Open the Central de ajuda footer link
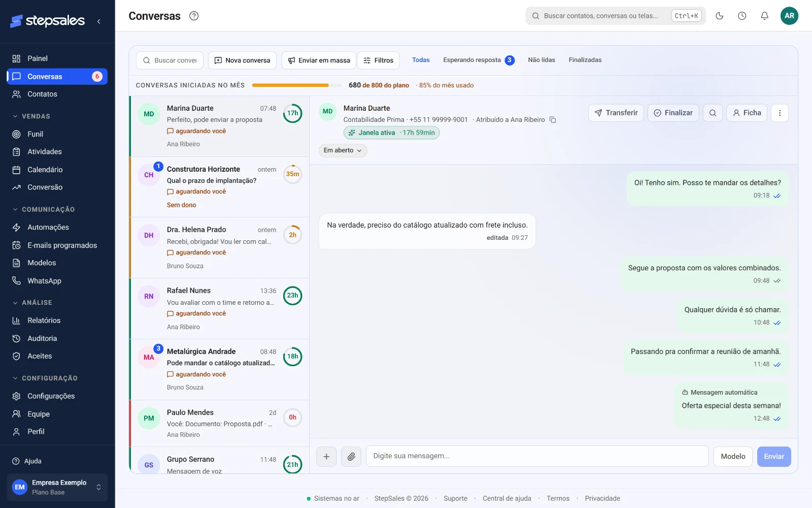812x508 pixels. pyautogui.click(x=507, y=498)
